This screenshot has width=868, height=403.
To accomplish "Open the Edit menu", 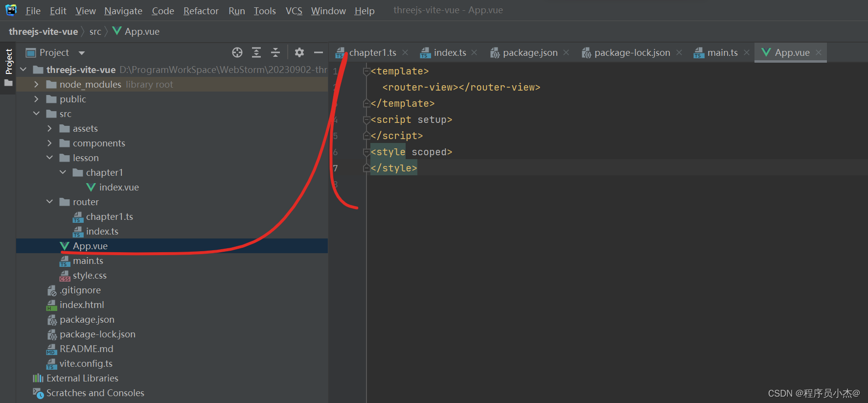I will (x=58, y=11).
